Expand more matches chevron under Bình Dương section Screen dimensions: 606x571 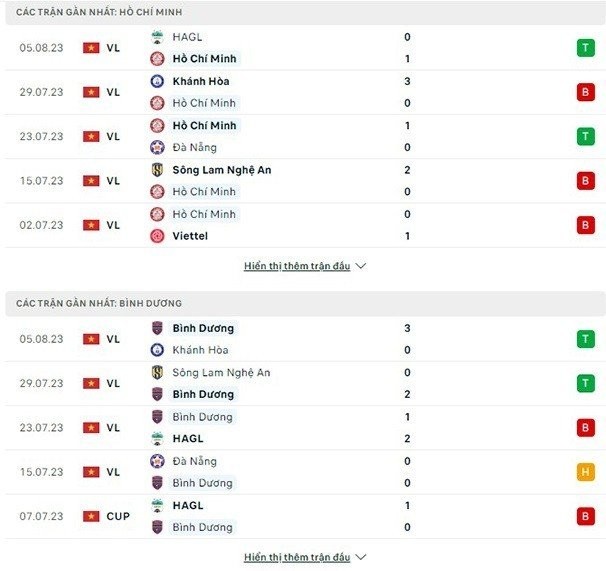361,557
